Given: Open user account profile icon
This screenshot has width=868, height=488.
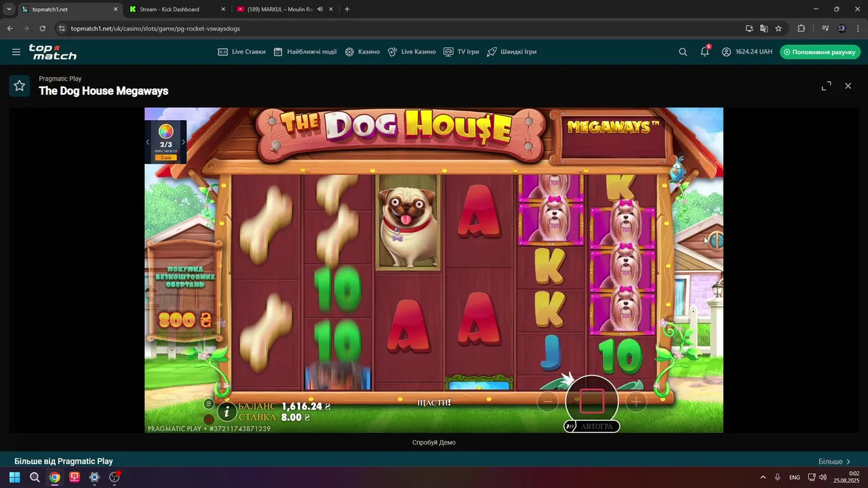Looking at the screenshot, I should [726, 52].
